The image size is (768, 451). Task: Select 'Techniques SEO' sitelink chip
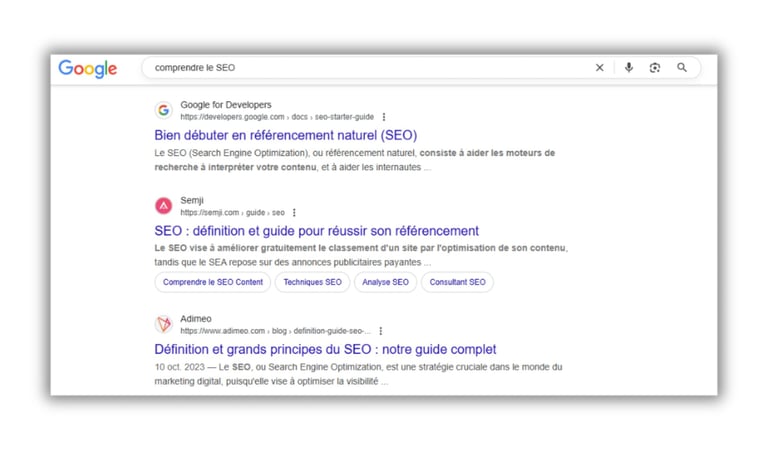click(312, 282)
